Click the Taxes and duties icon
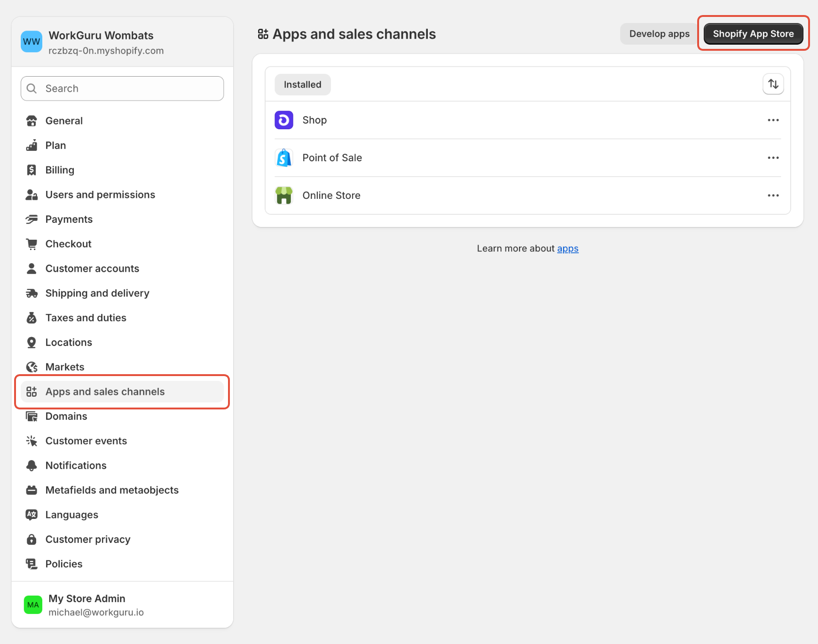The width and height of the screenshot is (818, 644). [x=31, y=318]
